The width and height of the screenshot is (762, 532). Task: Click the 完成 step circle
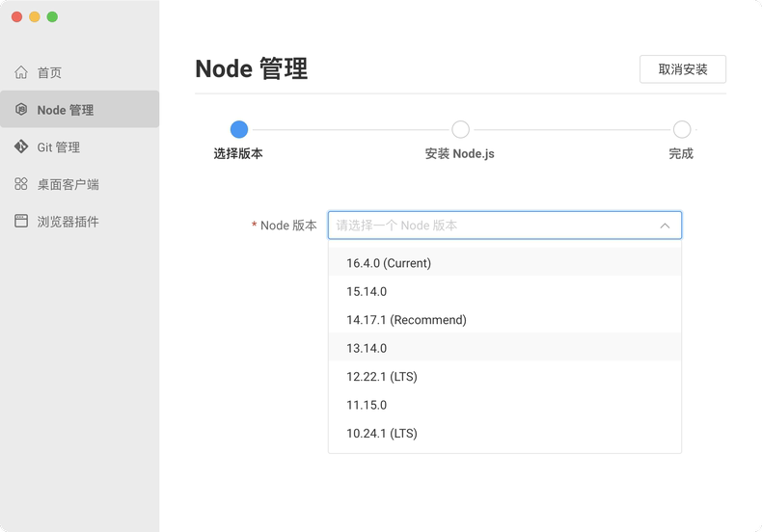(681, 129)
